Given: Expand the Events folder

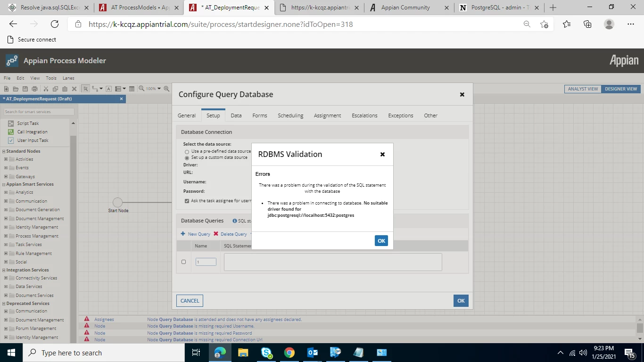Looking at the screenshot, I should [x=6, y=168].
